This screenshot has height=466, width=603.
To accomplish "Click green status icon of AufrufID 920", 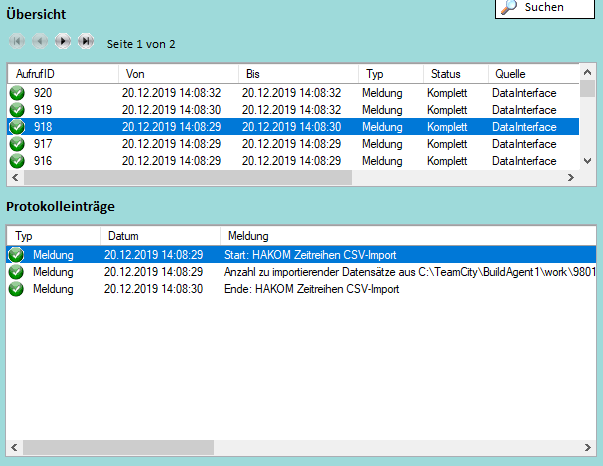I will 17,93.
